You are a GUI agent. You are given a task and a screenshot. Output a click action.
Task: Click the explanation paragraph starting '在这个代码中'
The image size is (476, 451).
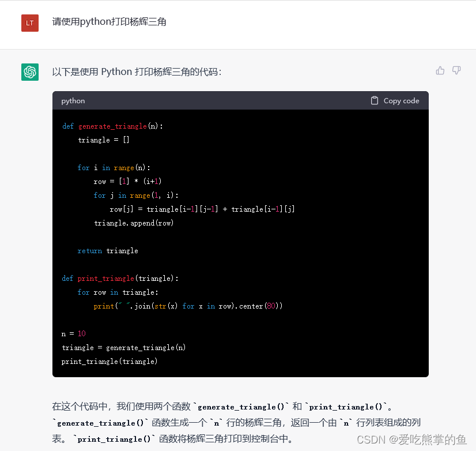(x=236, y=423)
